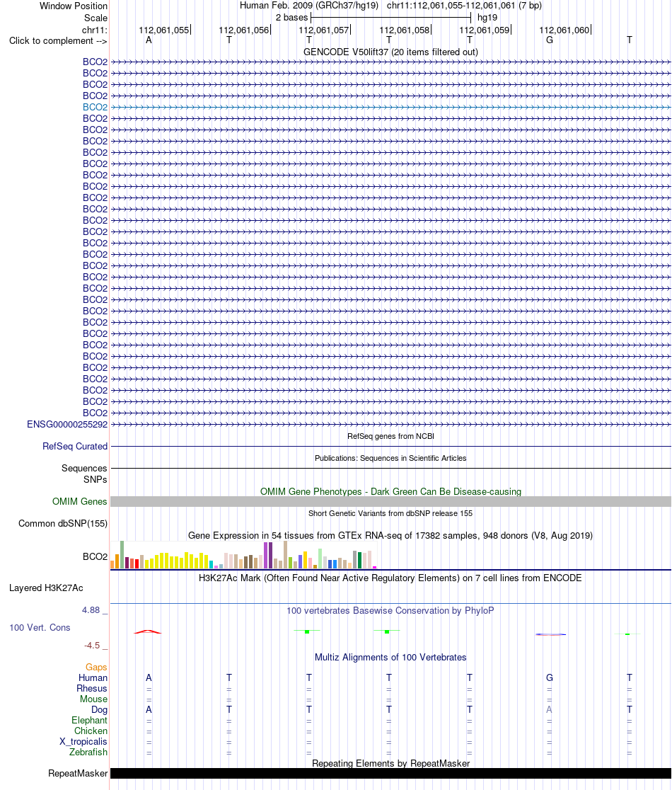Click the faded A in the Dog alignment row
The image size is (672, 790).
(x=549, y=709)
